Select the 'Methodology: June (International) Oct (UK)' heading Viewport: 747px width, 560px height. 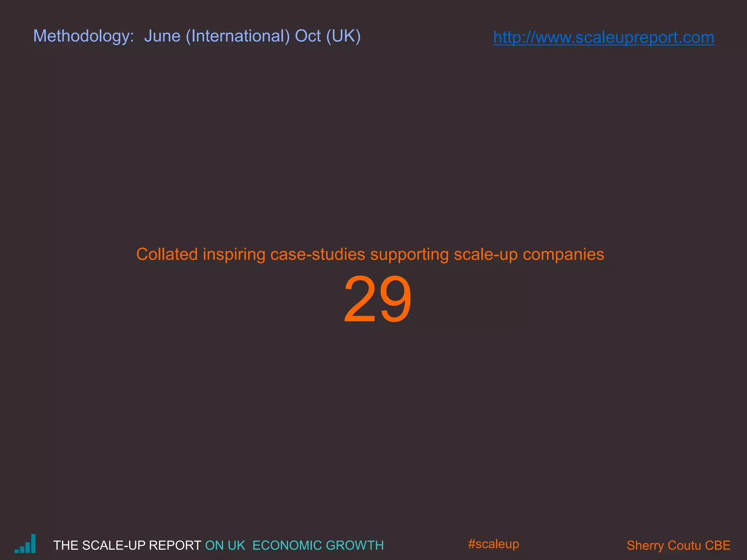197,36
